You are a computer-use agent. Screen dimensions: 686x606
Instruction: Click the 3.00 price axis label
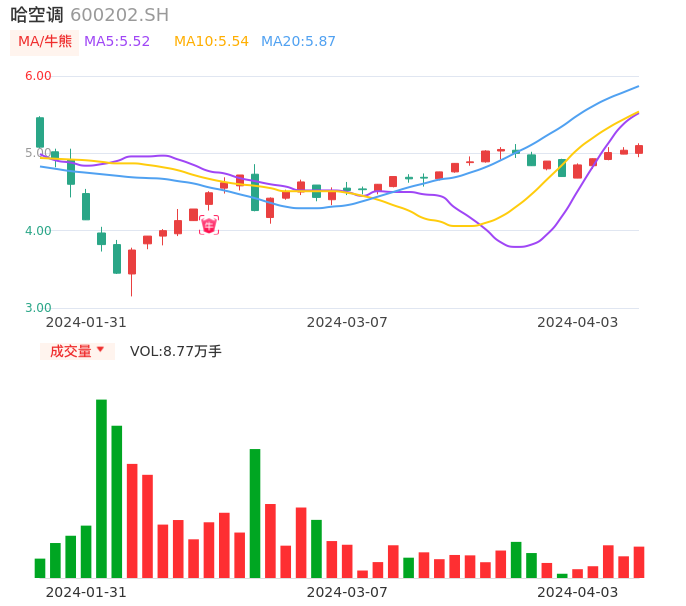(x=38, y=308)
